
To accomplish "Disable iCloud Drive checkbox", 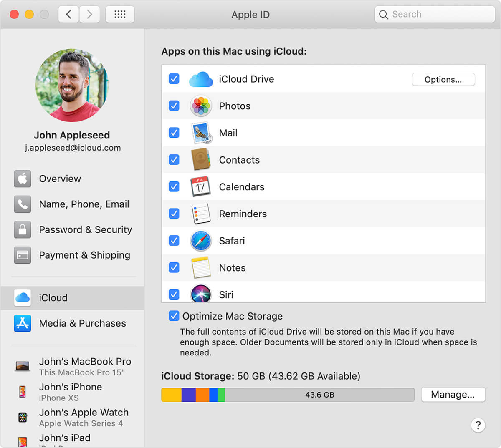I will [x=174, y=79].
